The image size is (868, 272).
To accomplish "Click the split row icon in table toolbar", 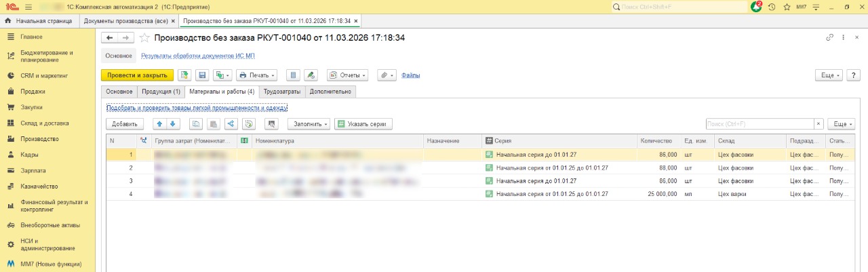I will point(231,124).
